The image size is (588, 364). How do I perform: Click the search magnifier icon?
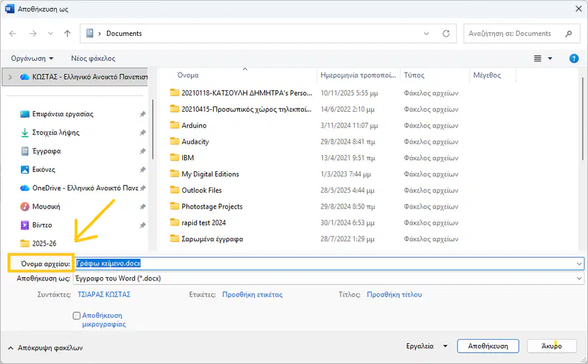pyautogui.click(x=568, y=33)
